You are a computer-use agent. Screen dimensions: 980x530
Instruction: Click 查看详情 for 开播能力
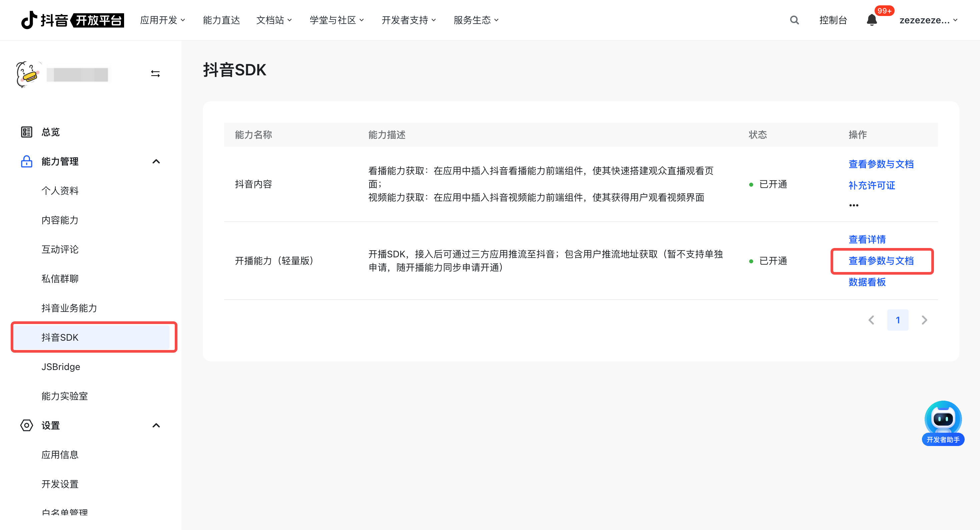(867, 240)
